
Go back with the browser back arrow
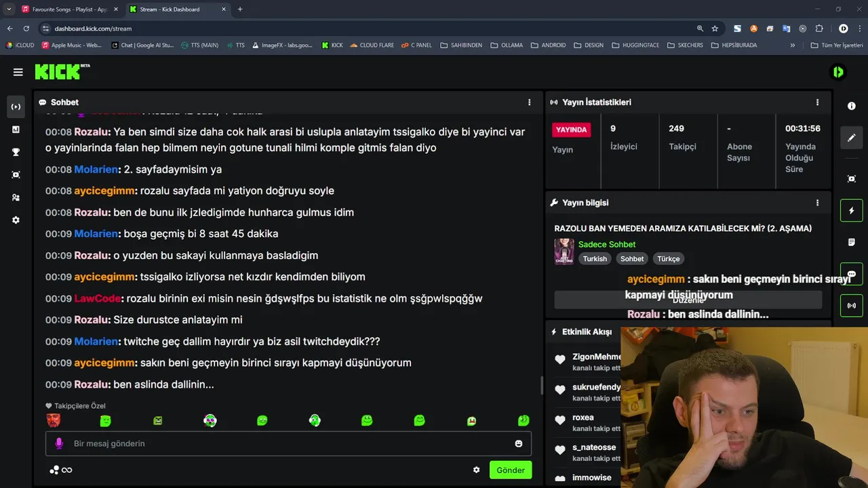pos(9,28)
